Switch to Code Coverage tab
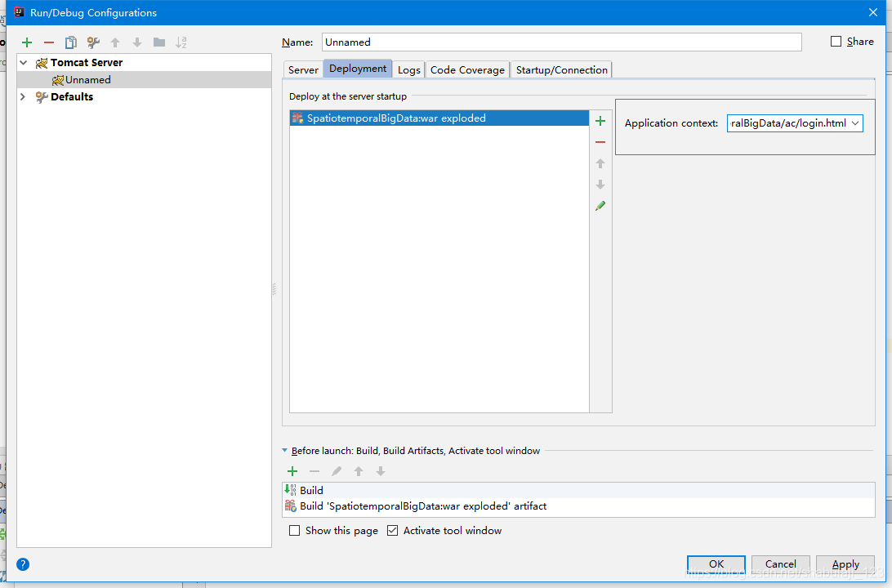 (467, 70)
